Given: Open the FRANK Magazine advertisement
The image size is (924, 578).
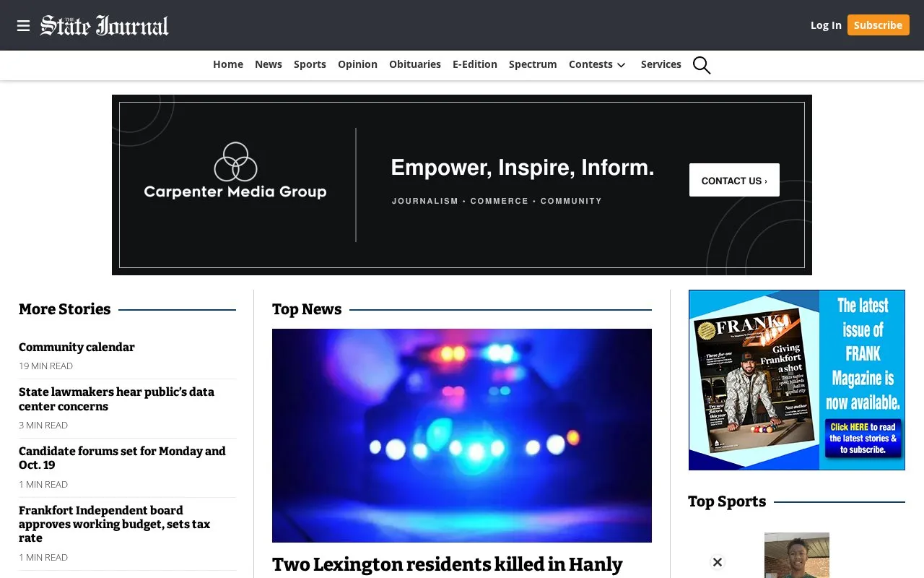Looking at the screenshot, I should coord(797,380).
